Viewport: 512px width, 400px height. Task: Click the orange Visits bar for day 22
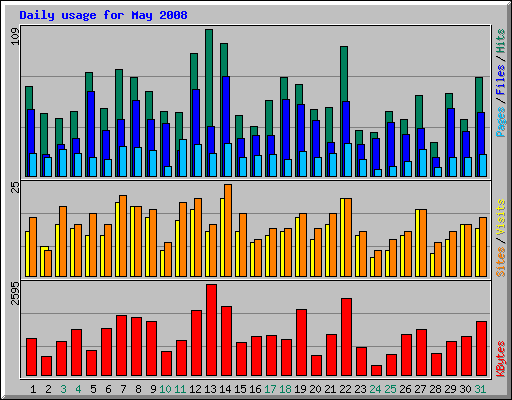click(x=348, y=237)
